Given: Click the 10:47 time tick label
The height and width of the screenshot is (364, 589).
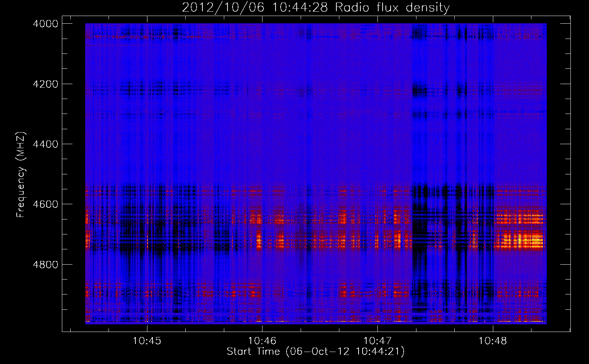Looking at the screenshot, I should [x=377, y=341].
